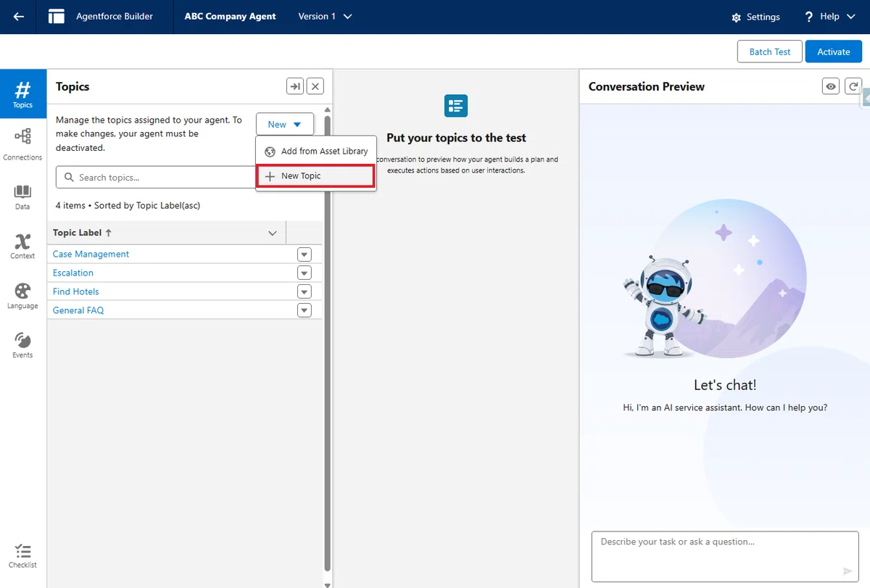This screenshot has height=588, width=870.
Task: Click the Activate button
Action: pyautogui.click(x=834, y=51)
